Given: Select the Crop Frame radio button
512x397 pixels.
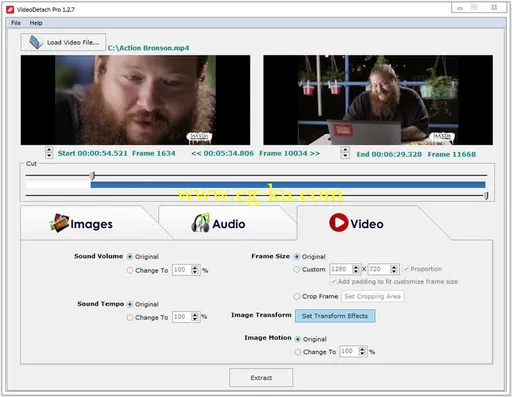Looking at the screenshot, I should click(297, 296).
